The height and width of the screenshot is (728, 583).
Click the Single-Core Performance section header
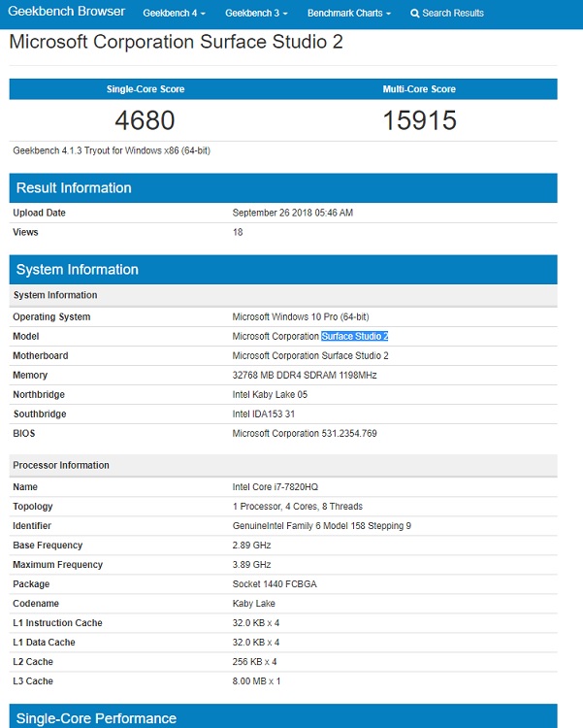pos(283,716)
